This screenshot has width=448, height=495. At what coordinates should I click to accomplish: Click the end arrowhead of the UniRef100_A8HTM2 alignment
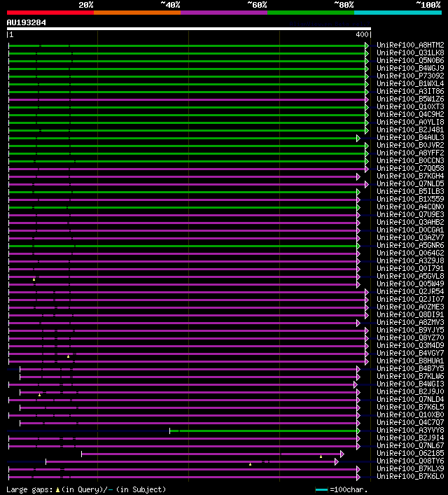pyautogui.click(x=367, y=46)
